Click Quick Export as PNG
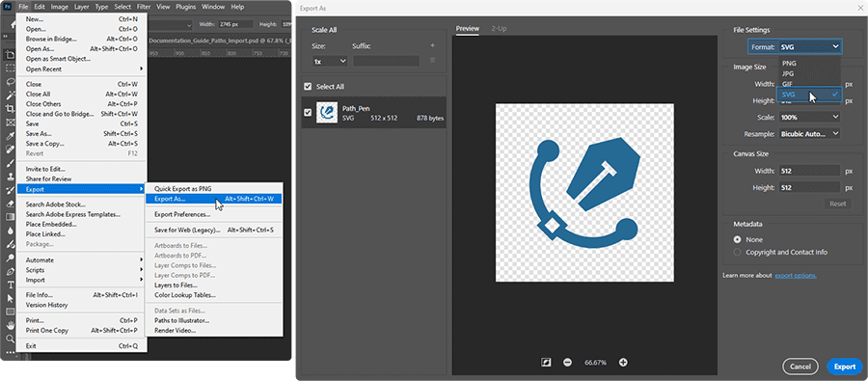This screenshot has width=868, height=381. pyautogui.click(x=214, y=189)
